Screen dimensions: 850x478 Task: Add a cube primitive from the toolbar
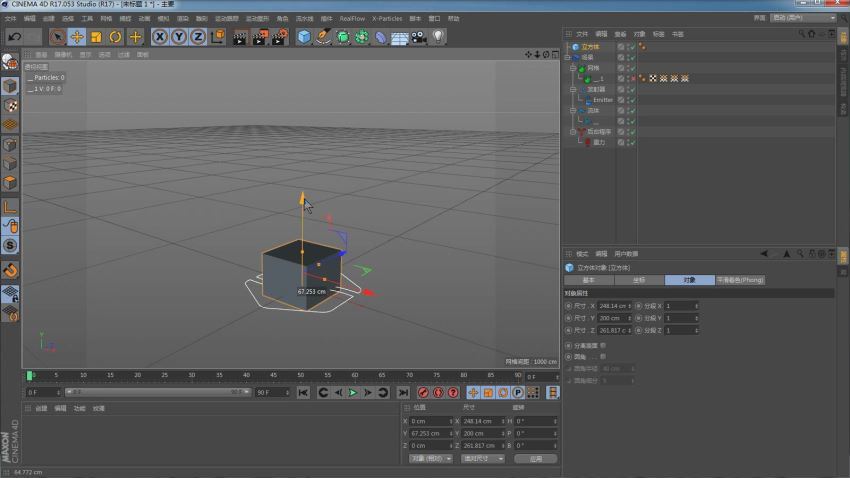pyautogui.click(x=304, y=37)
